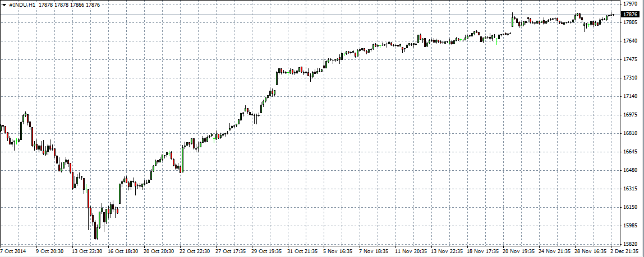644x257 pixels.
Task: Click the #INDU,H1 symbol label
Action: (22, 4)
